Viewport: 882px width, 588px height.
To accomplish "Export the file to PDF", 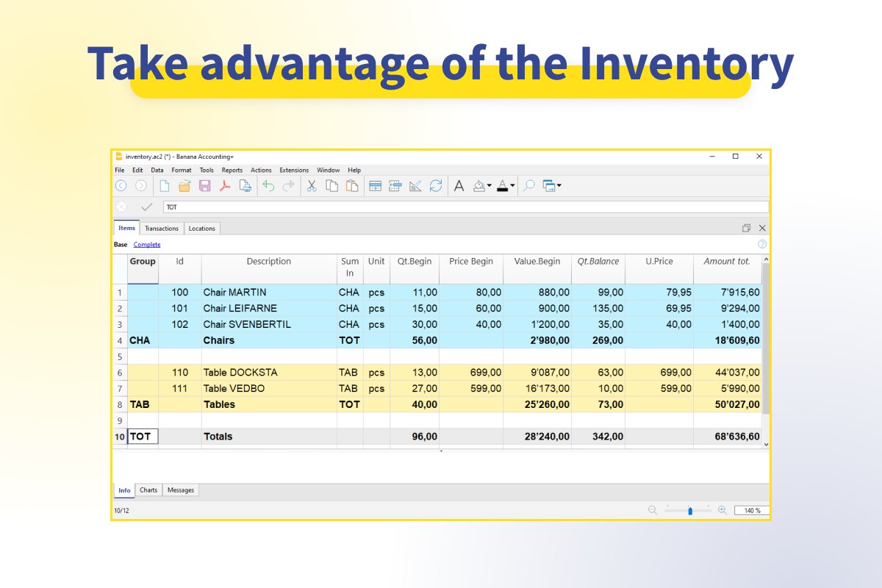I will pos(225,185).
